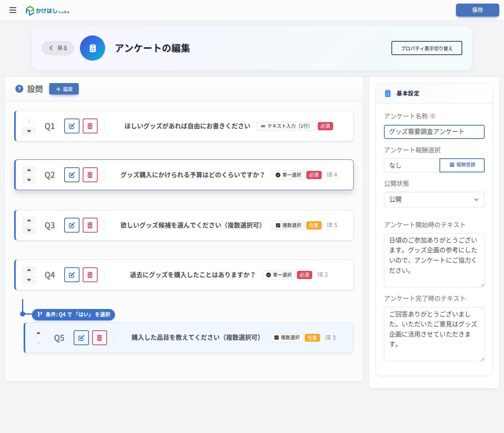Click the condition badge for Q4 はい
The height and width of the screenshot is (433, 504).
coord(73,315)
